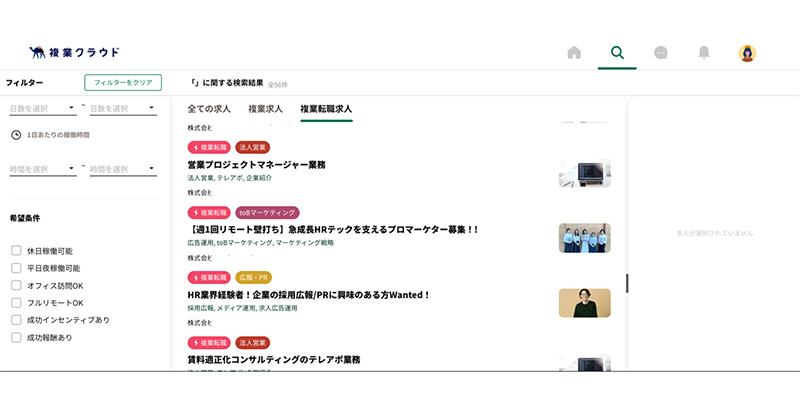This screenshot has width=800, height=417.
Task: Open the 営業プロジェクトマネージャー業務 job listing
Action: pos(256,164)
